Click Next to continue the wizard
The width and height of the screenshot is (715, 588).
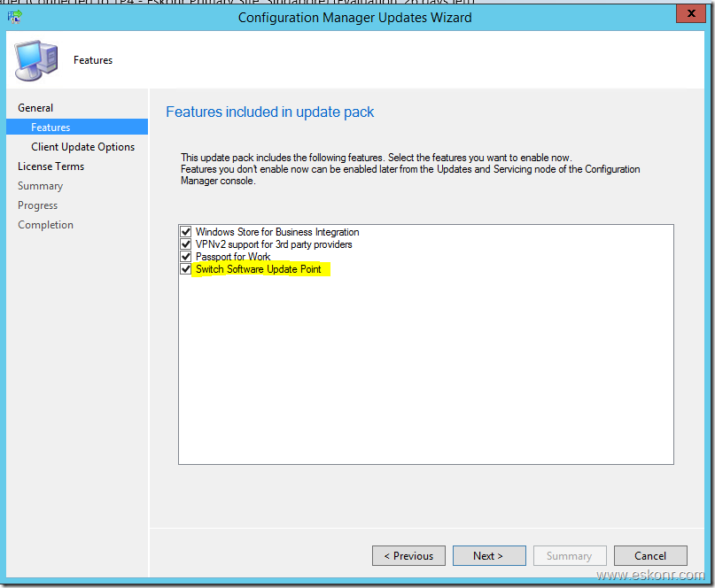point(488,556)
